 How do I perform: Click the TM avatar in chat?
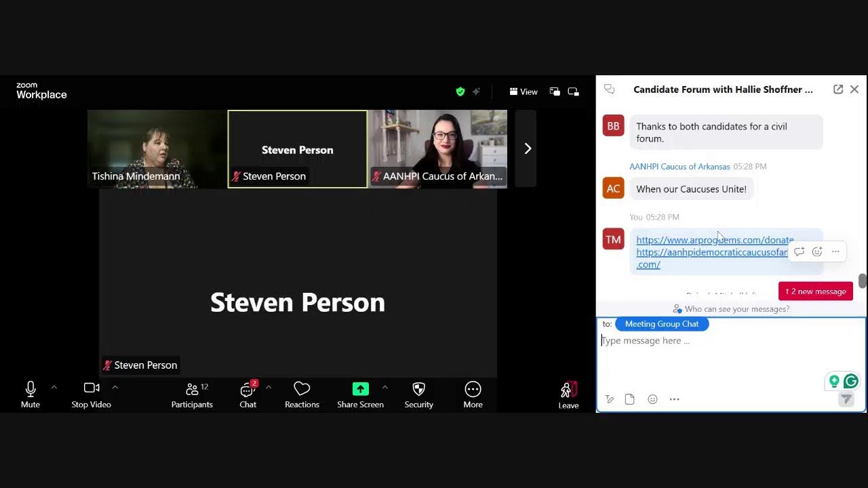pyautogui.click(x=613, y=239)
